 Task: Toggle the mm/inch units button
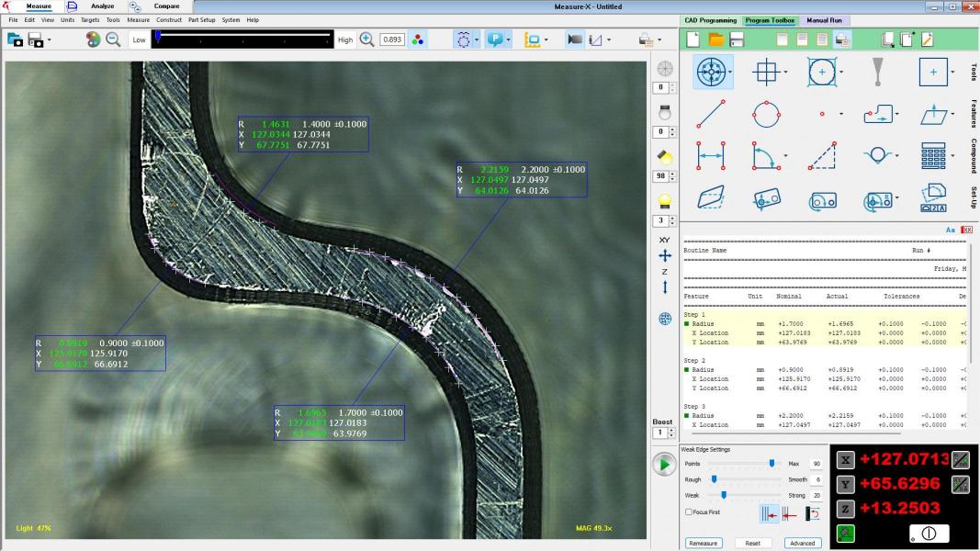pyautogui.click(x=960, y=459)
